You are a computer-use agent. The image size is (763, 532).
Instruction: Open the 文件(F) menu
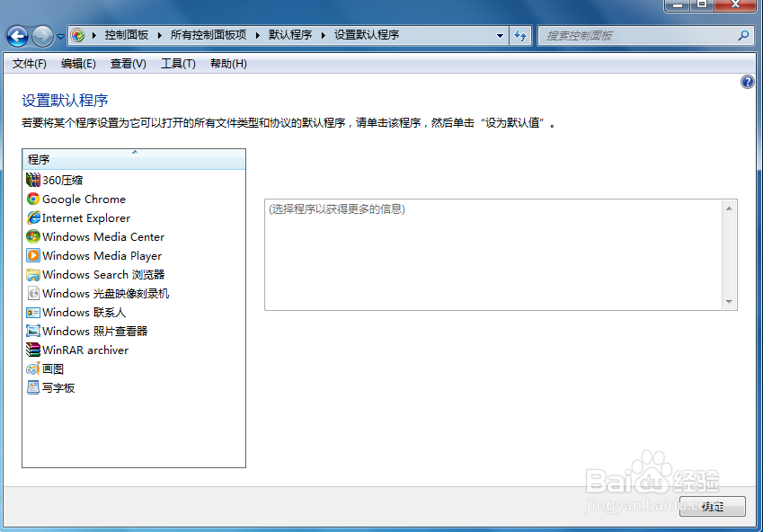coord(29,64)
